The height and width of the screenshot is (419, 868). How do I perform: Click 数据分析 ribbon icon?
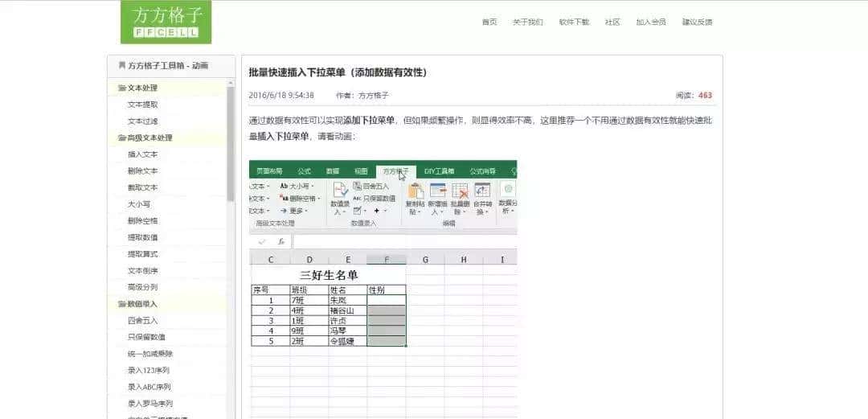click(x=507, y=199)
